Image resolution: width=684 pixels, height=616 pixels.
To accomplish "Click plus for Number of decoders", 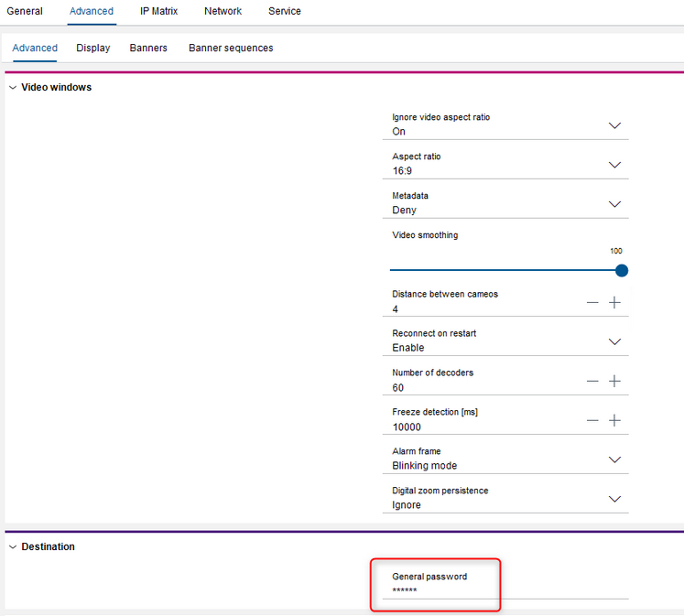I will (x=614, y=381).
